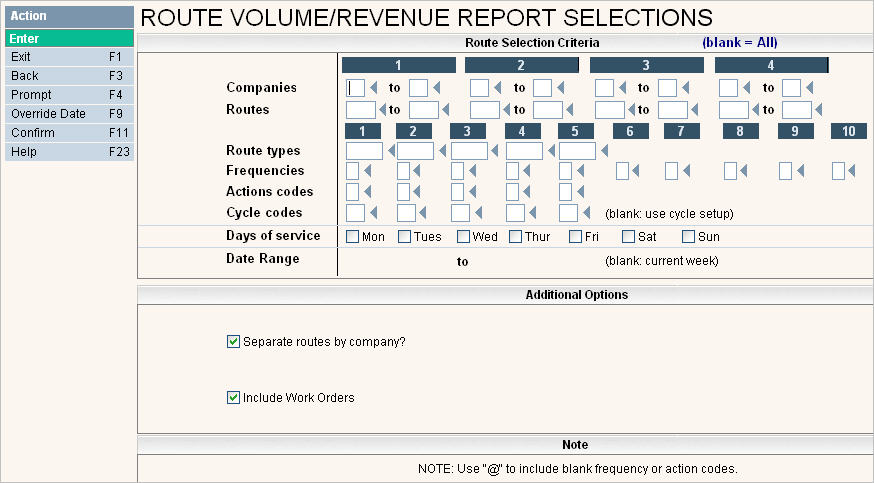Open prompt arrow for Cycle codes column 2
This screenshot has width=874, height=483.
pyautogui.click(x=423, y=212)
